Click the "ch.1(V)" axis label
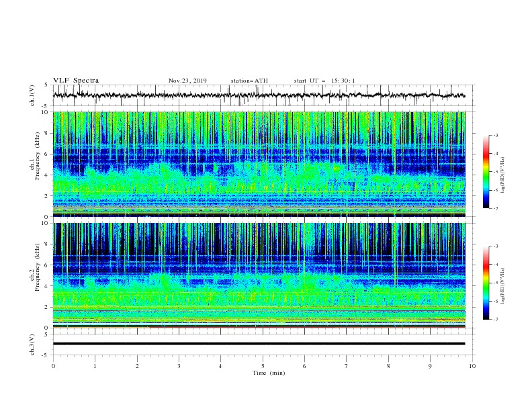Image resolution: width=532 pixels, height=411 pixels. click(32, 95)
